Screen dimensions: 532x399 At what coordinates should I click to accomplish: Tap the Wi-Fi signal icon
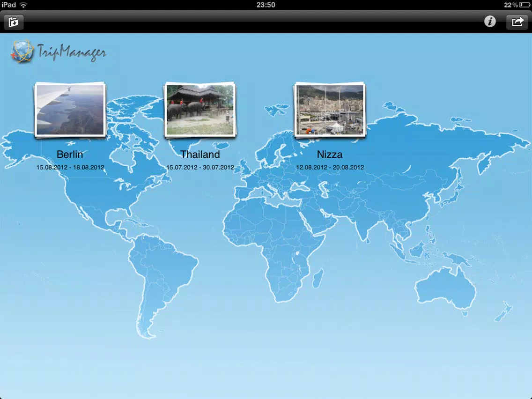click(23, 5)
